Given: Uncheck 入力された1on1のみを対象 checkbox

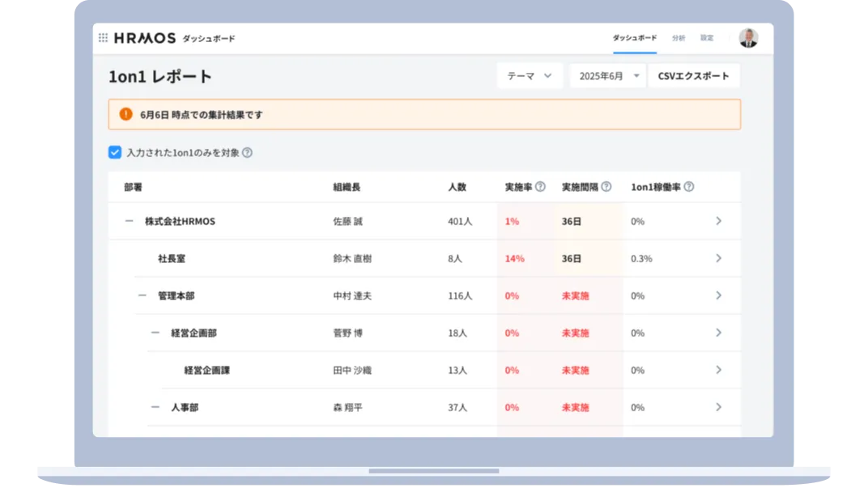Looking at the screenshot, I should (115, 152).
